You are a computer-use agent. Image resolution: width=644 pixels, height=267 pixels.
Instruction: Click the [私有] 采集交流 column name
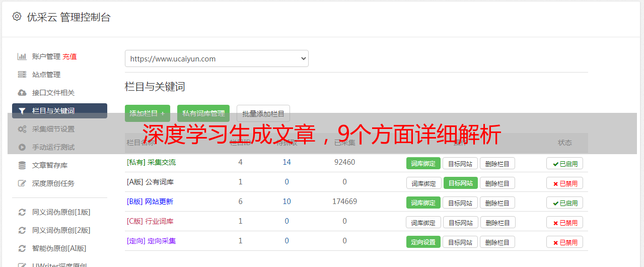click(151, 162)
